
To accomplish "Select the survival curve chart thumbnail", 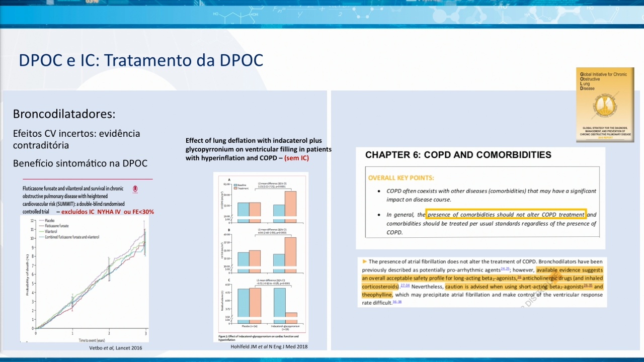I will coord(85,279).
